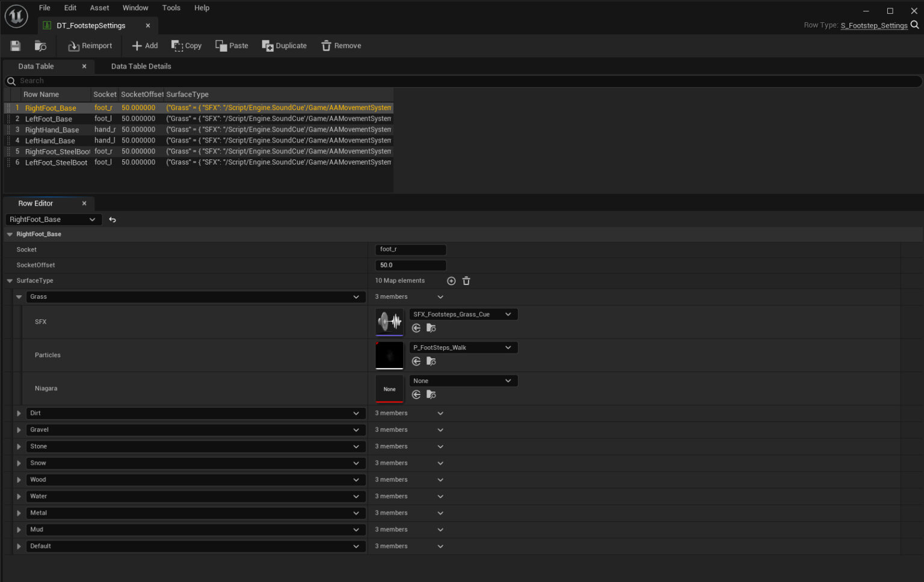Click the Browse to asset toolbar icon
This screenshot has width=924, height=582.
[40, 46]
